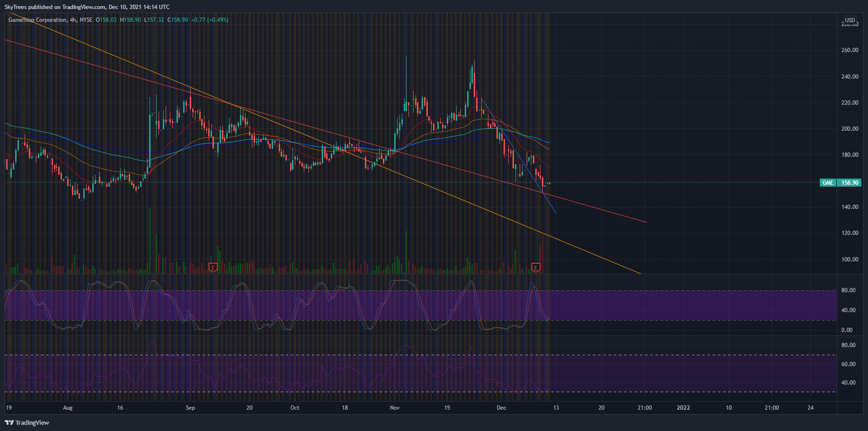Click the GME symbol price tag

(x=828, y=183)
